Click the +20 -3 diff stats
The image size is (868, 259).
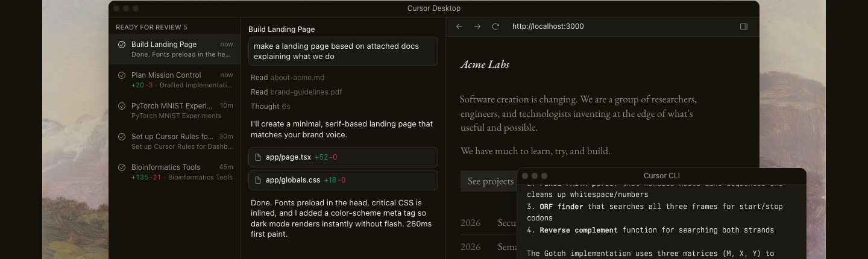(x=142, y=86)
